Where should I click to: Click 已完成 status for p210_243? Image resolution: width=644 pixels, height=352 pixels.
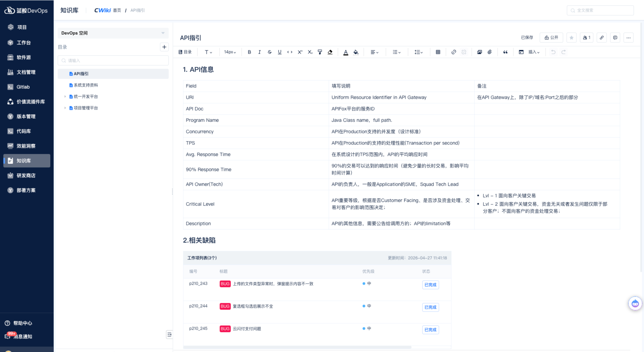point(430,285)
